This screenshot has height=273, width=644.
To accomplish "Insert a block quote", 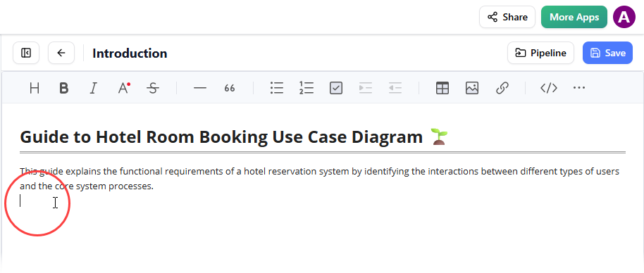I will [230, 88].
